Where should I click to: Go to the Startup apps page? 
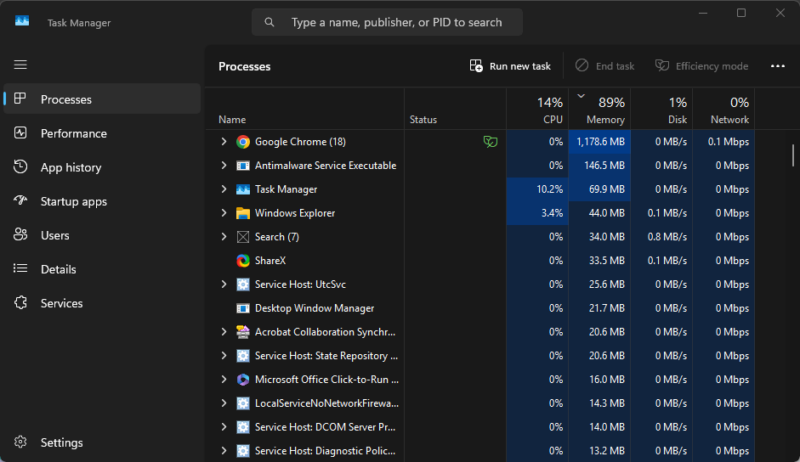(102, 201)
